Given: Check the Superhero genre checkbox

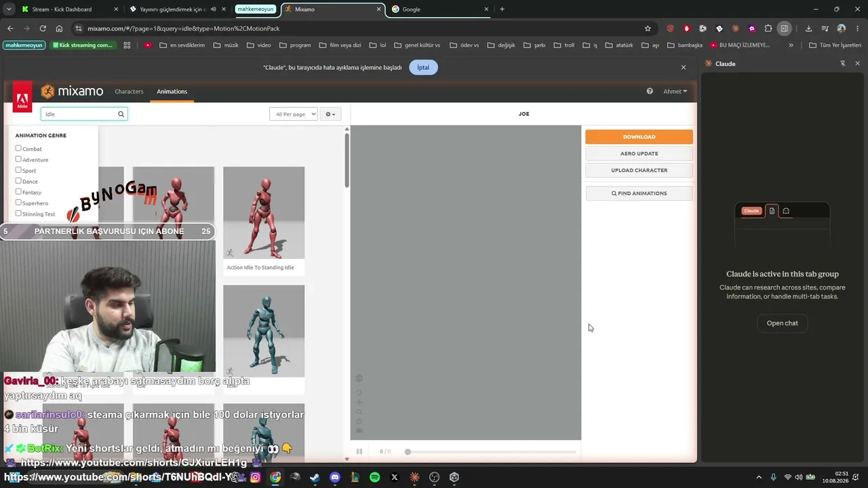Looking at the screenshot, I should coord(18,203).
